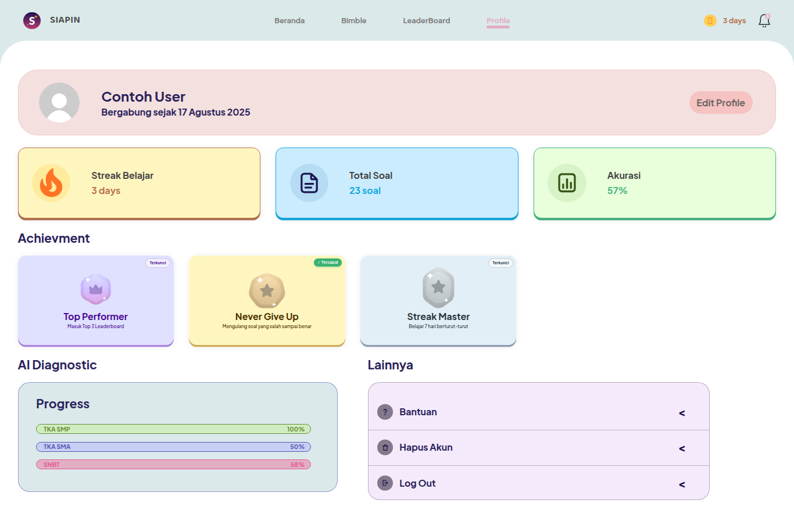Click the Terkunci tag on Streak Master
The image size is (794, 532).
click(x=500, y=263)
